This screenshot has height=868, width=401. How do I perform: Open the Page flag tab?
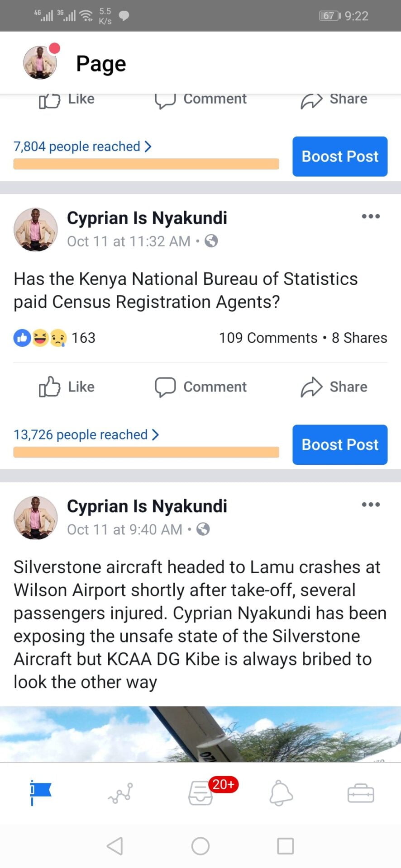pyautogui.click(x=41, y=793)
